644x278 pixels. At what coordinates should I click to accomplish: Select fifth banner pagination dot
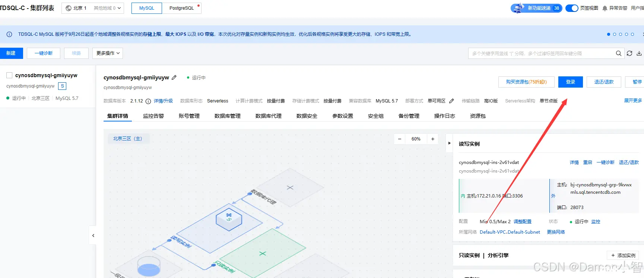coord(632,34)
